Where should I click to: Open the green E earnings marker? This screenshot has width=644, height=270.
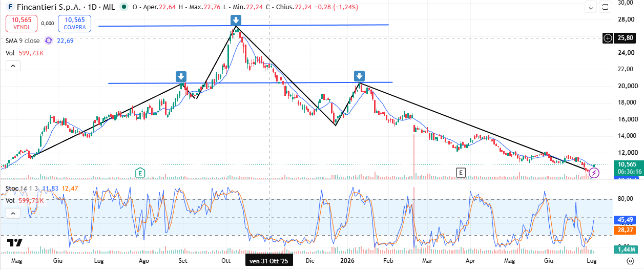click(139, 173)
